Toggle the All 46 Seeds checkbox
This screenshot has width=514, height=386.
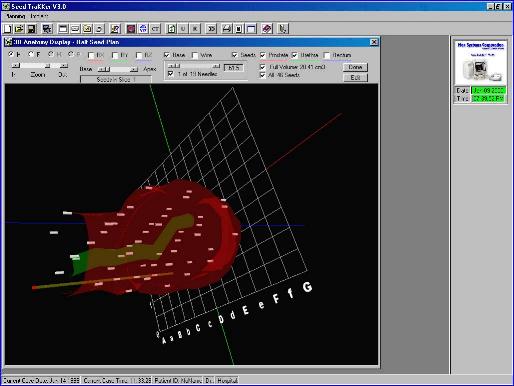click(x=263, y=75)
